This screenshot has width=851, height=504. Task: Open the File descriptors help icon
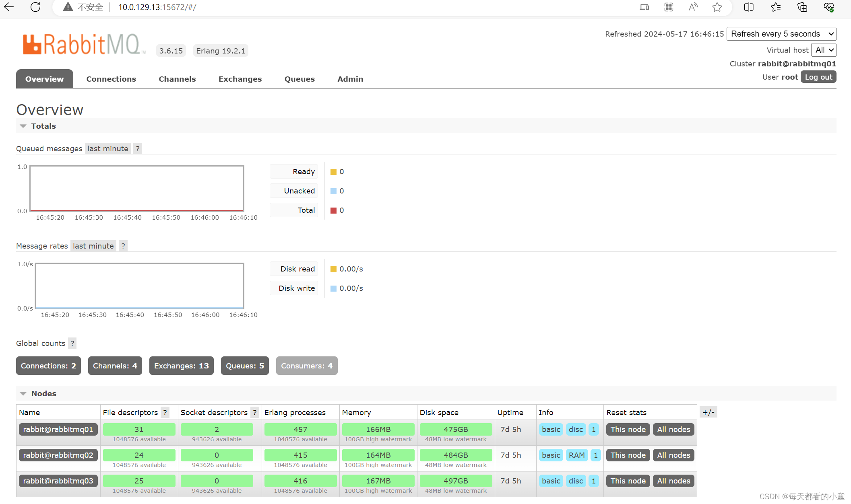pyautogui.click(x=165, y=412)
